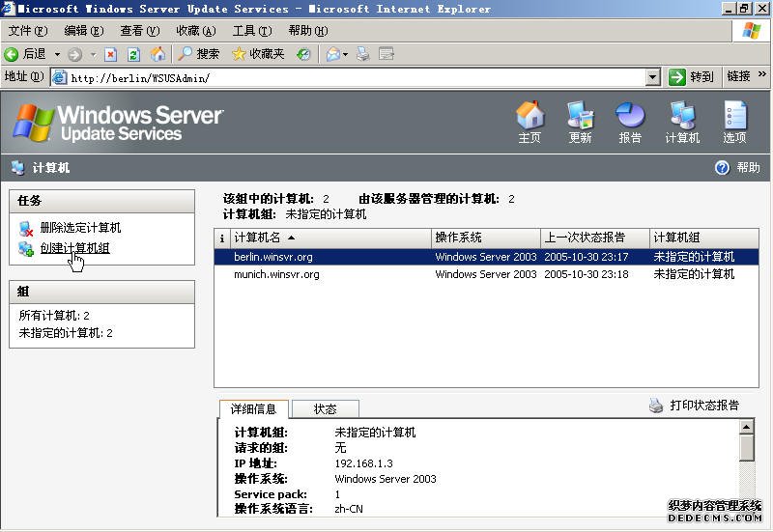Click the History icon in toolbar

(303, 54)
